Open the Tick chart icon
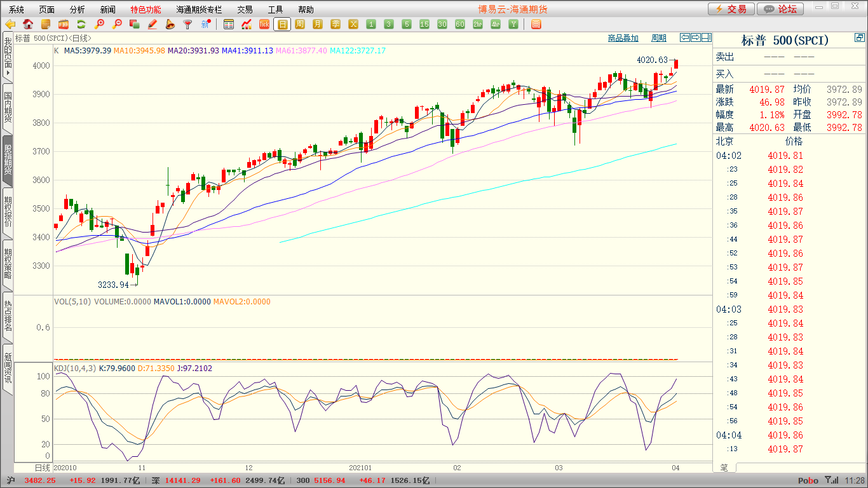Screen dimensions: 868x488 tap(264, 24)
